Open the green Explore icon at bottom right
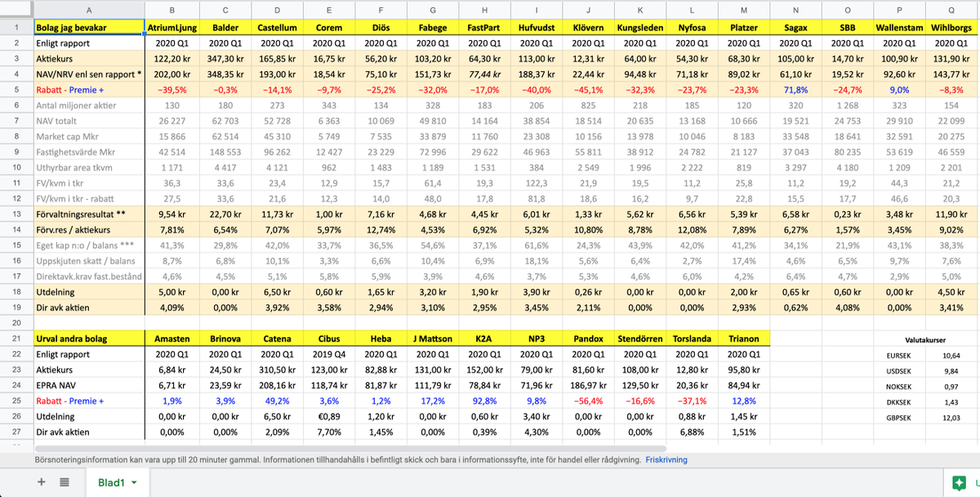980x497 pixels. [961, 481]
